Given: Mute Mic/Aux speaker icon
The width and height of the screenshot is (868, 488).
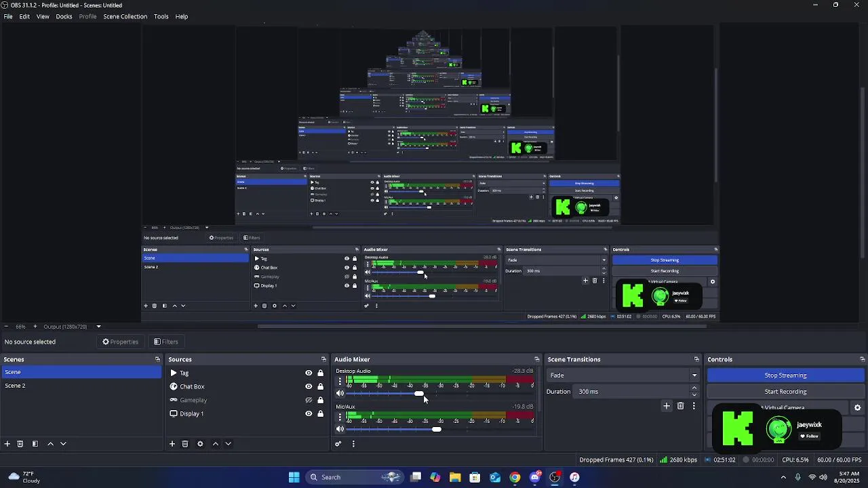Looking at the screenshot, I should coord(340,429).
